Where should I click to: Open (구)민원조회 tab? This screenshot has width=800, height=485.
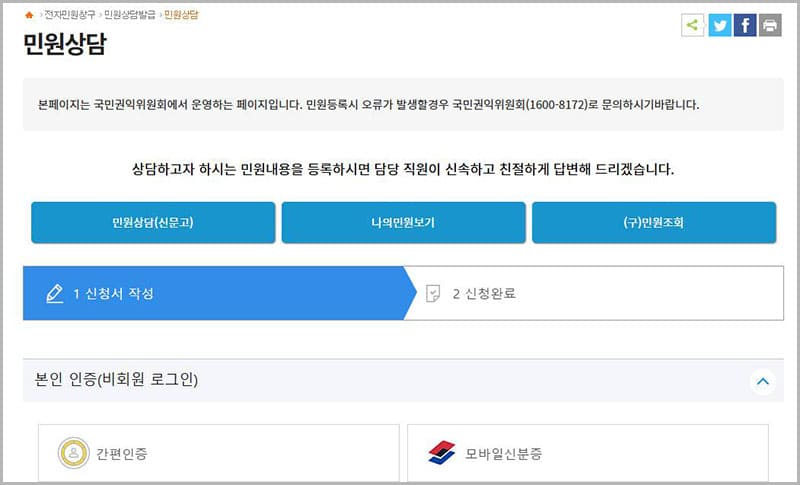coord(653,223)
